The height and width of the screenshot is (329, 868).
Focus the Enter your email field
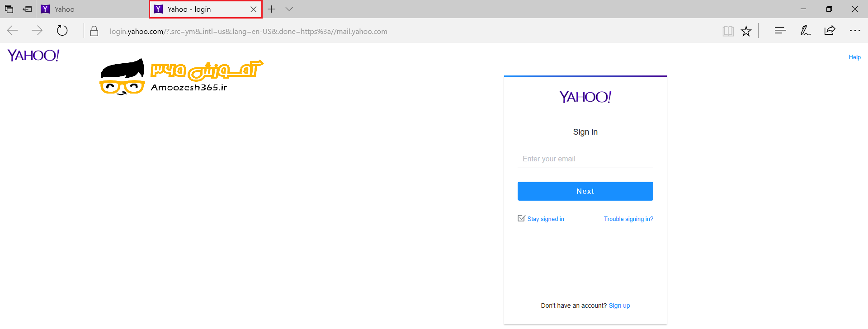click(x=585, y=159)
